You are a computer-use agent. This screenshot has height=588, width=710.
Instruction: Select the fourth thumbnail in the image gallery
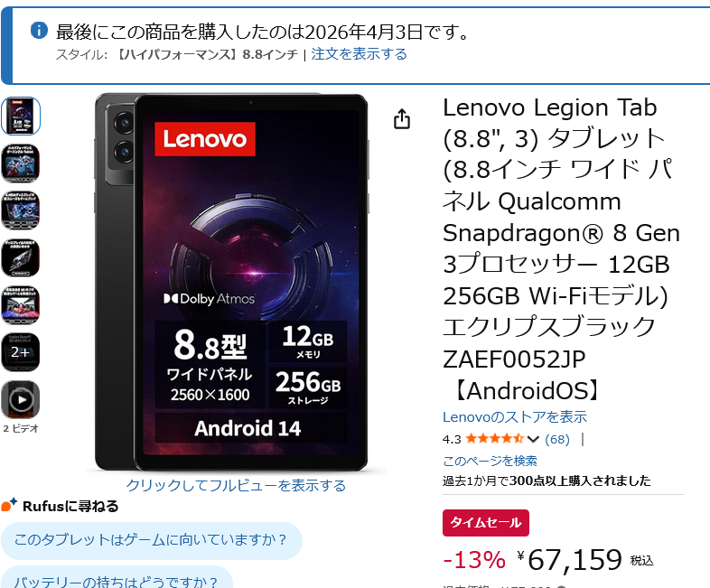pyautogui.click(x=21, y=257)
